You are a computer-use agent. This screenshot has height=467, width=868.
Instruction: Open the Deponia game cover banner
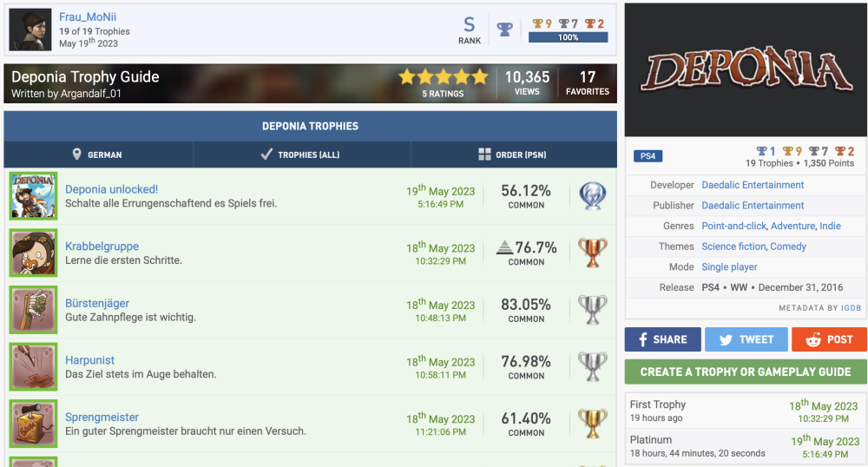point(746,69)
